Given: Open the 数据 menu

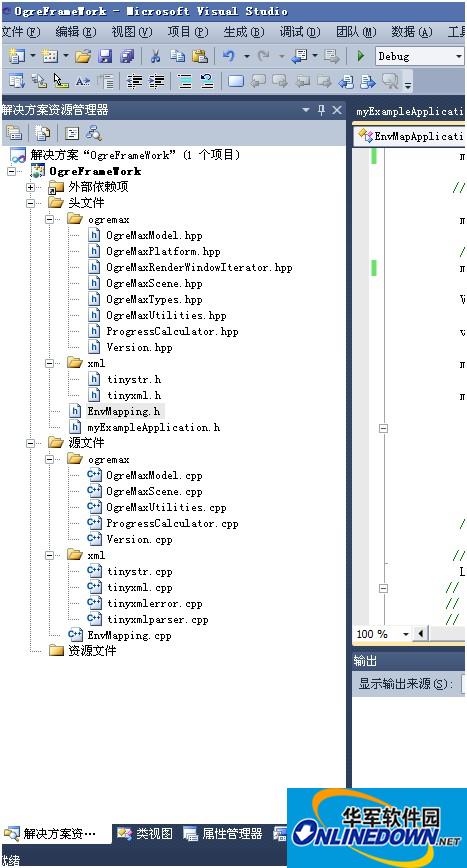Looking at the screenshot, I should [x=412, y=32].
